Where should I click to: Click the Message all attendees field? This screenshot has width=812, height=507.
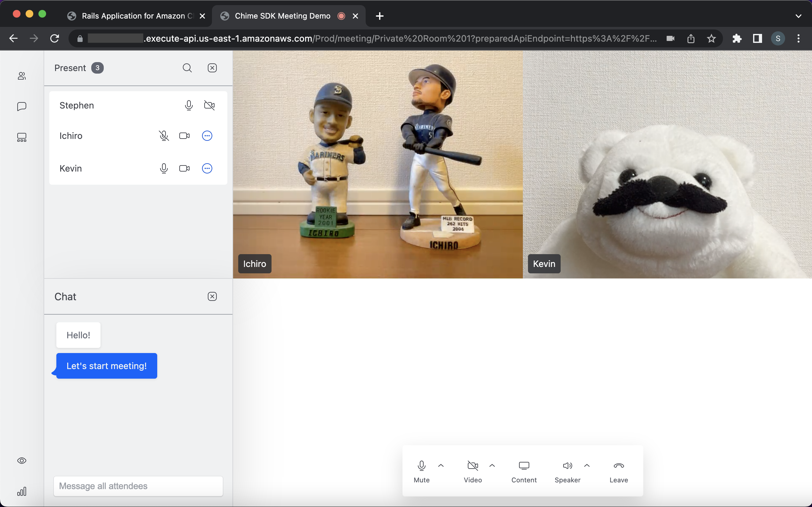(138, 486)
